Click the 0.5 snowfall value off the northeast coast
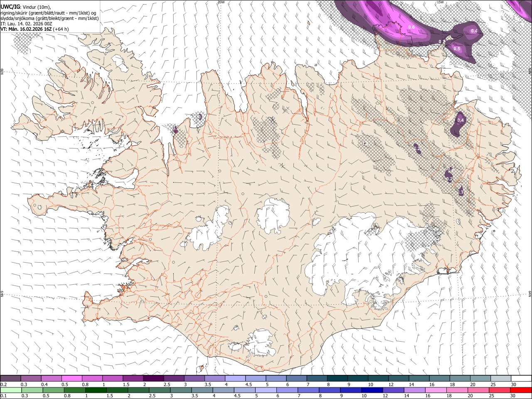Viewport: 532px width, 399px height. tap(457, 49)
